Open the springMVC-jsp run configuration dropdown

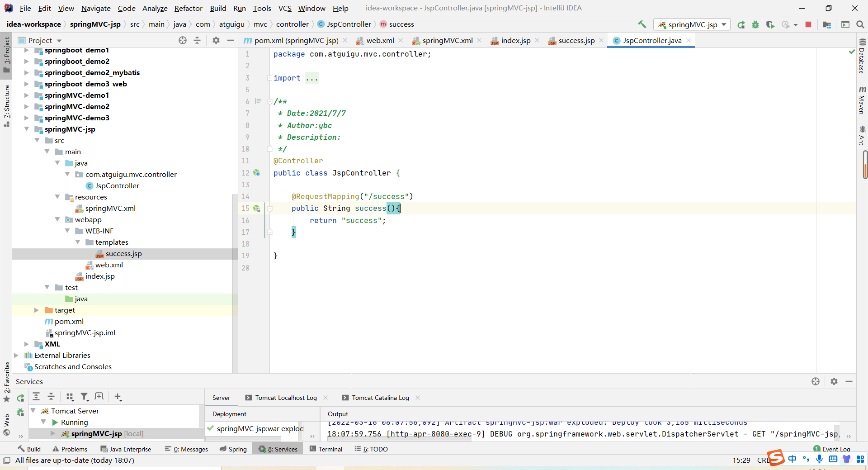coord(692,24)
